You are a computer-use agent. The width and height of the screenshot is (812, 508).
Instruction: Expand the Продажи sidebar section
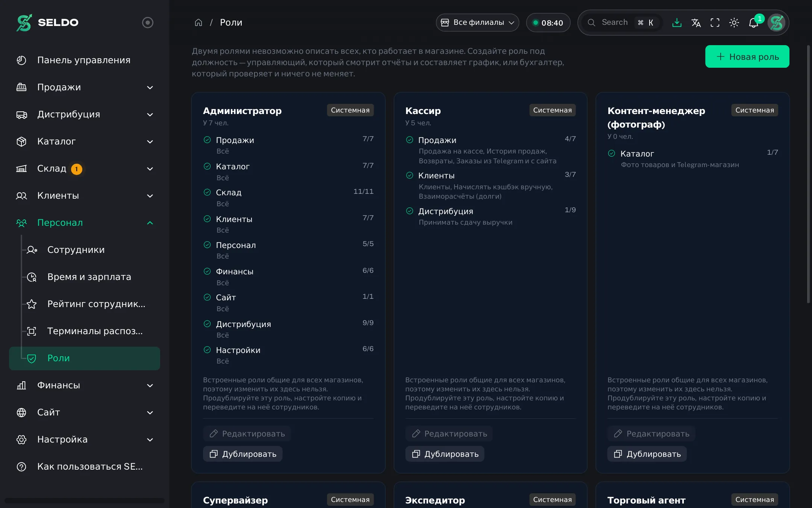(x=85, y=87)
